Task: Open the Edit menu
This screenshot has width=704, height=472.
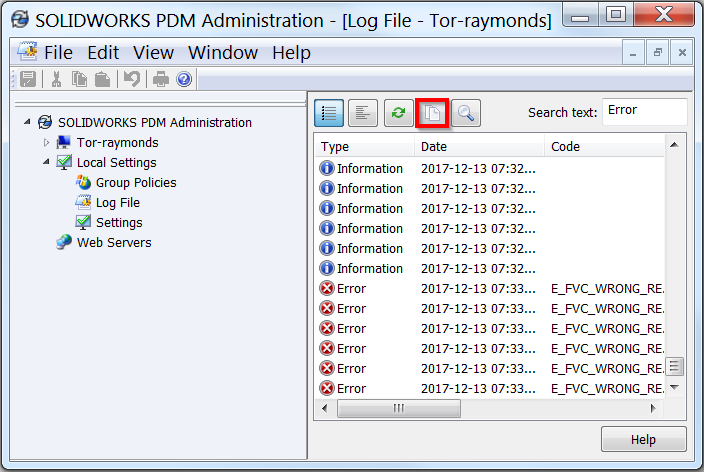Action: [103, 53]
